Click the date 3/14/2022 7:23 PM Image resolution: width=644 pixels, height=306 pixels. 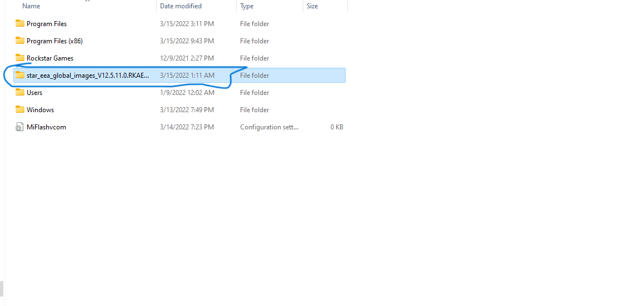187,127
